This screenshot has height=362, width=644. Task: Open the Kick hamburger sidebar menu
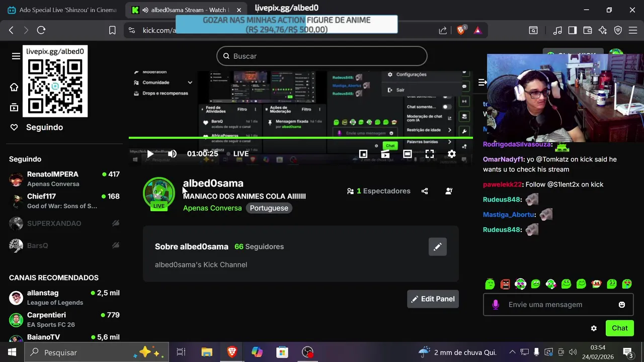click(16, 56)
